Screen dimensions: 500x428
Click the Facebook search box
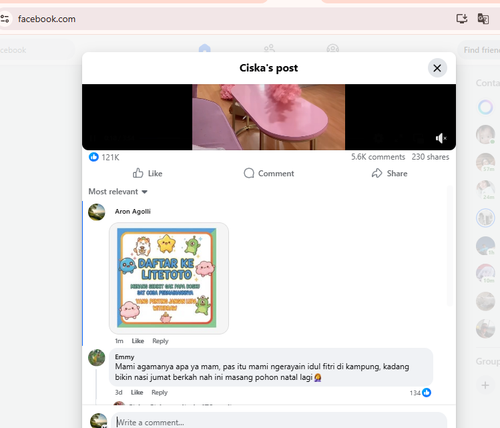37,50
